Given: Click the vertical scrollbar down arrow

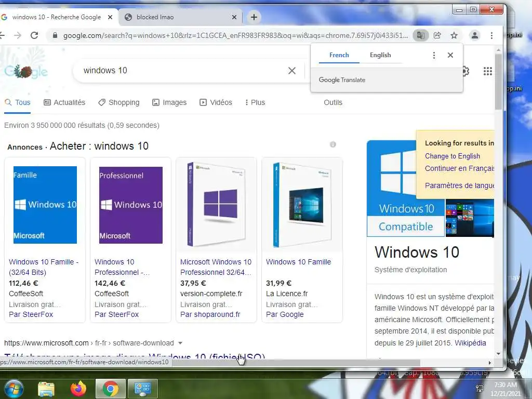Looking at the screenshot, I should pos(498,353).
